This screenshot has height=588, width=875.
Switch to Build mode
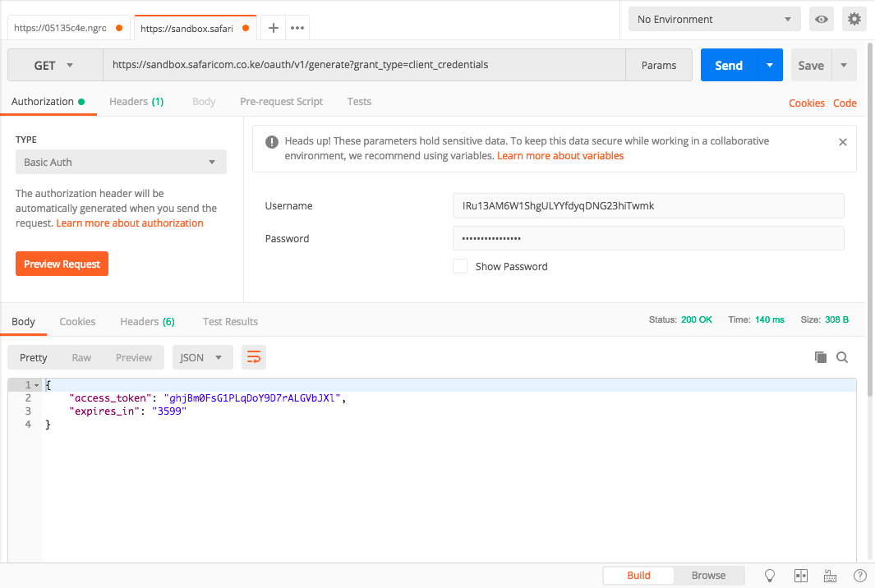[x=638, y=575]
